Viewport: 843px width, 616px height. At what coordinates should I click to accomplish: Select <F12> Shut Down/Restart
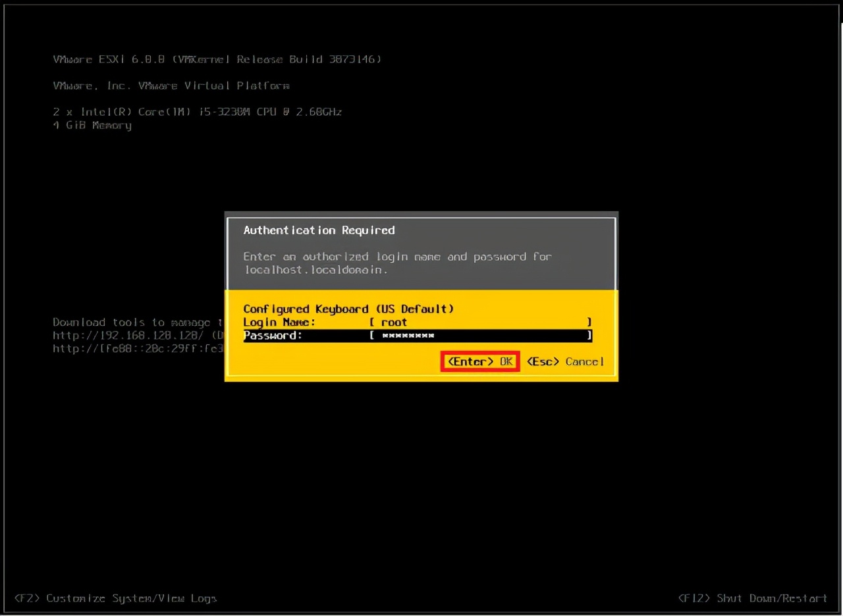[753, 598]
